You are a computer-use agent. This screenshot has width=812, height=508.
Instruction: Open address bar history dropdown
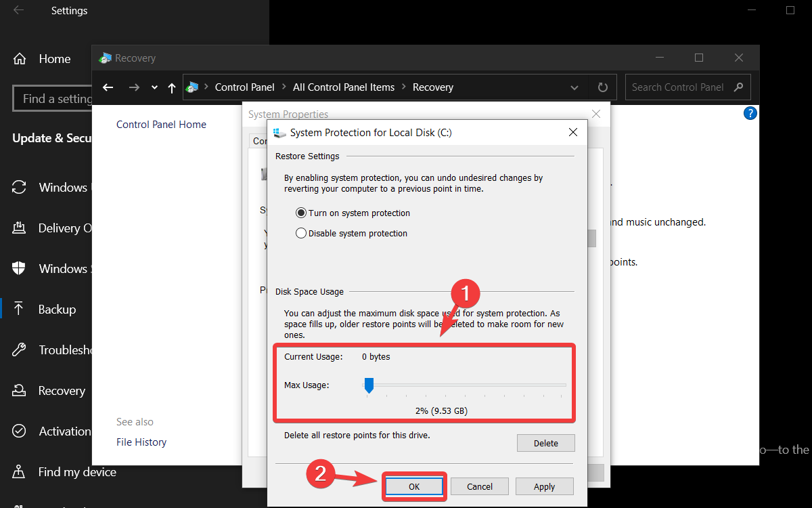[x=574, y=87]
